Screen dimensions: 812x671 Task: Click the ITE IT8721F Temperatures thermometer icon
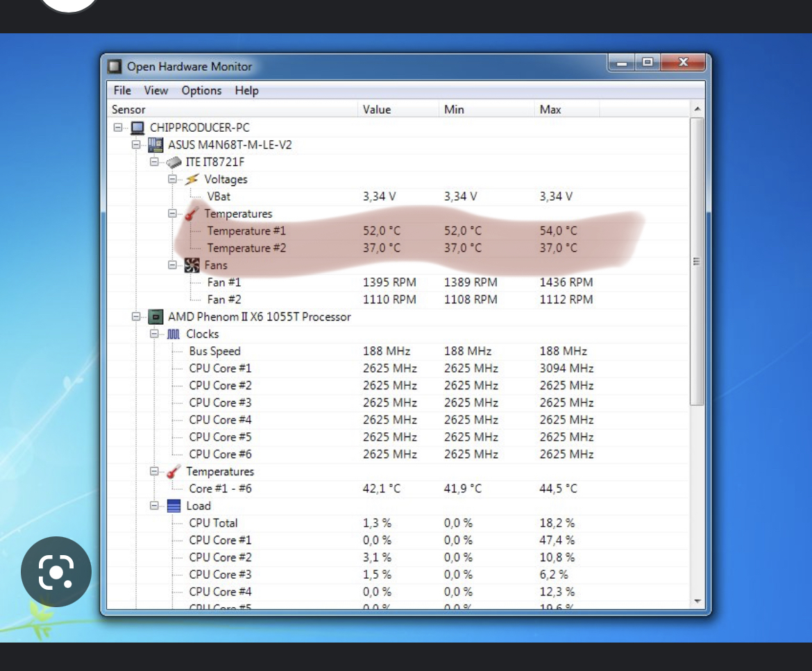(192, 213)
